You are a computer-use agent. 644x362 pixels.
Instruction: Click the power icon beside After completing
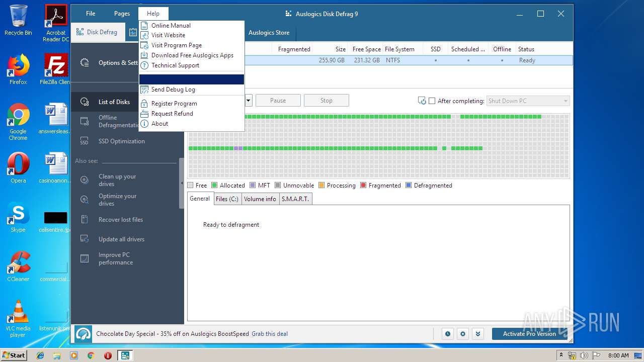(422, 101)
